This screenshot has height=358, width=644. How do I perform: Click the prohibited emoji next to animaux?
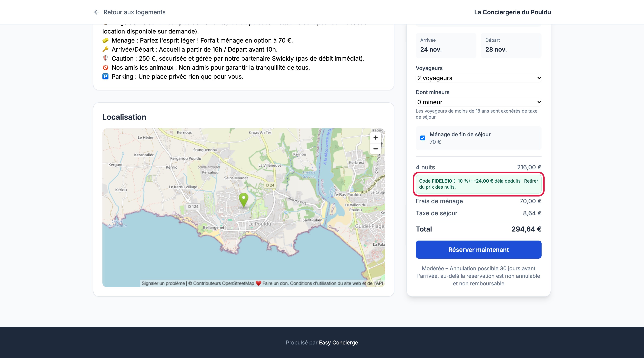click(105, 67)
